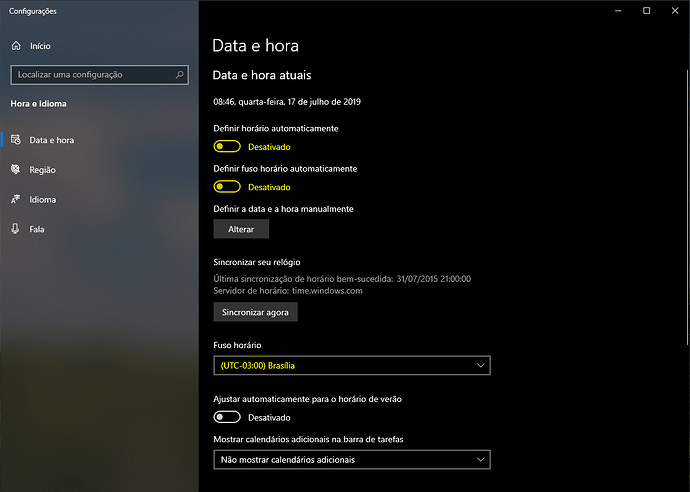
Task: Click the Data e hora calendar icon
Action: click(x=16, y=140)
